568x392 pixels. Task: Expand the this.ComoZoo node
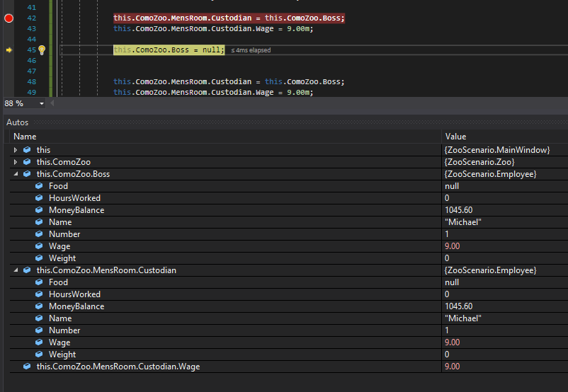16,162
